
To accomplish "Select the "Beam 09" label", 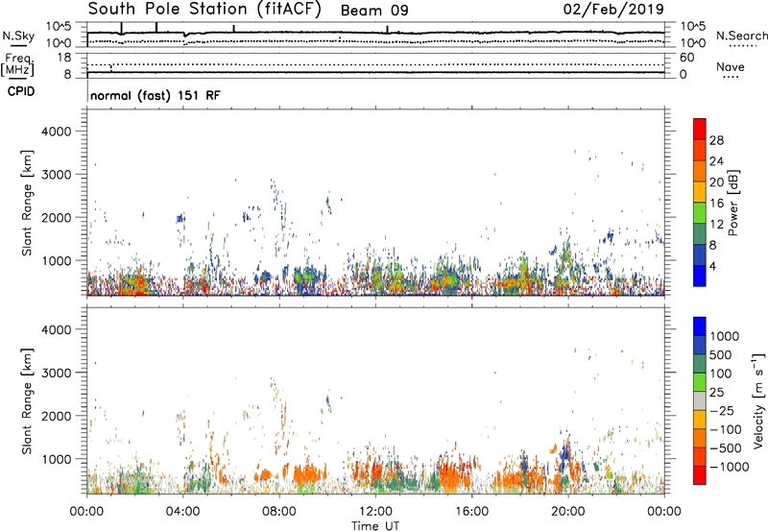I will coord(374,11).
